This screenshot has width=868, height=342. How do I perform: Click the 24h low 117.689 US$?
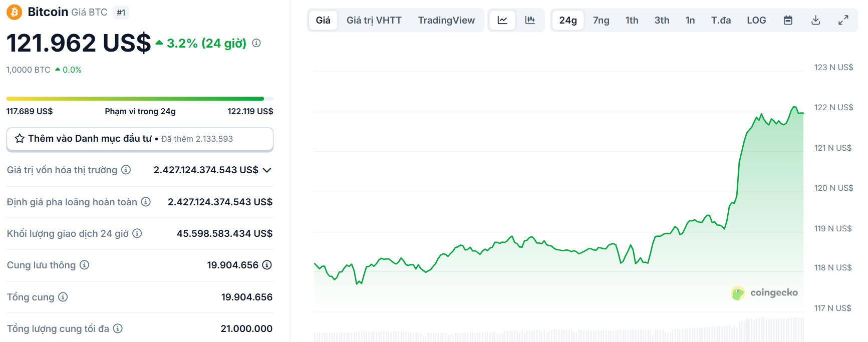coord(30,111)
